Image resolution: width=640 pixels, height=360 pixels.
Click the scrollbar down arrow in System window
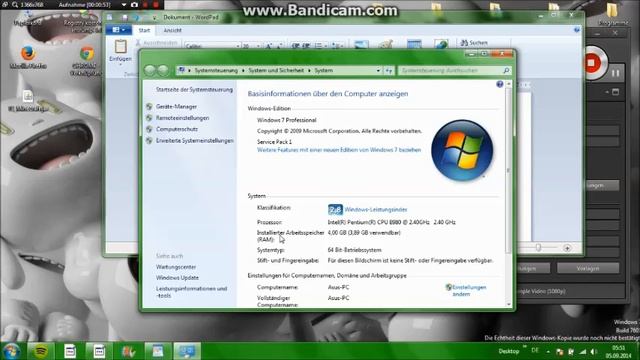coord(509,304)
